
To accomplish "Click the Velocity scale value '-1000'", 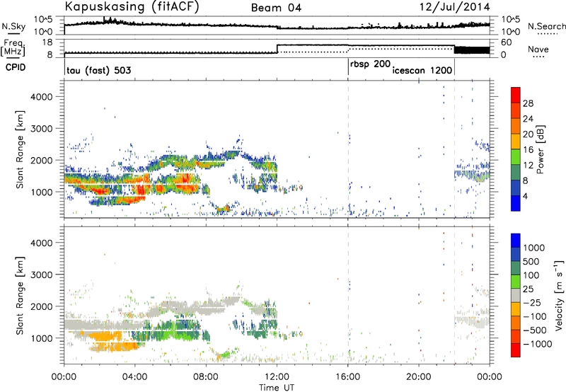I will 537,344.
